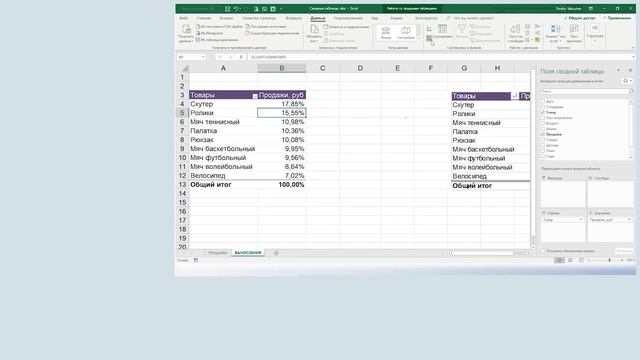Create Лист прогноза forecast sheet
Image resolution: width=640 pixels, height=360 pixels.
tap(574, 33)
